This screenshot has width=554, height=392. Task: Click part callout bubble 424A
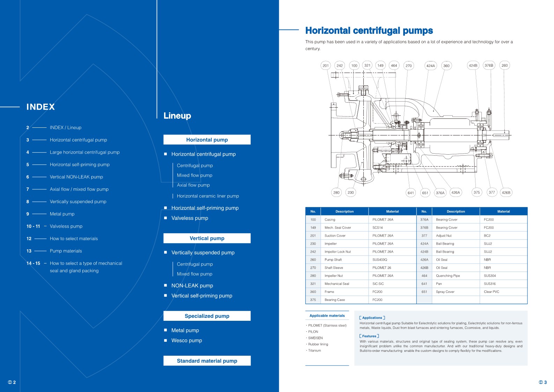(x=431, y=66)
